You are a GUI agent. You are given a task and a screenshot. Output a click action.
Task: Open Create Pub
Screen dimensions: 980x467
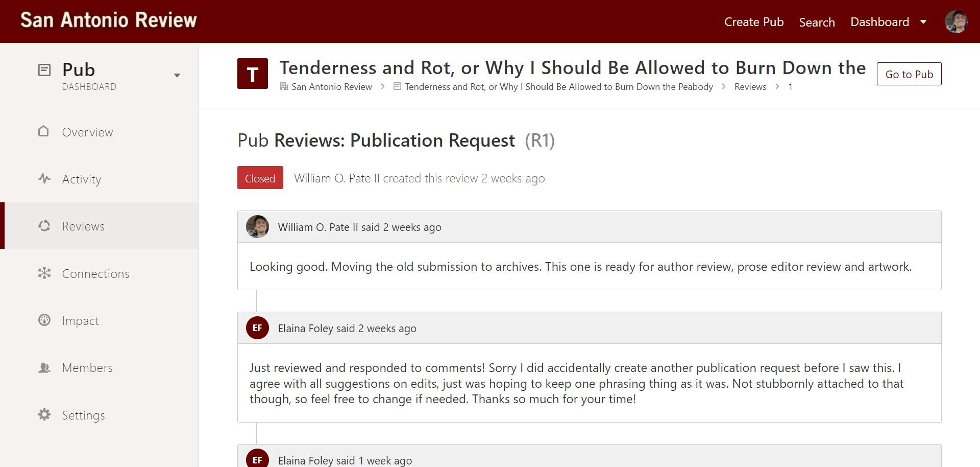tap(754, 22)
